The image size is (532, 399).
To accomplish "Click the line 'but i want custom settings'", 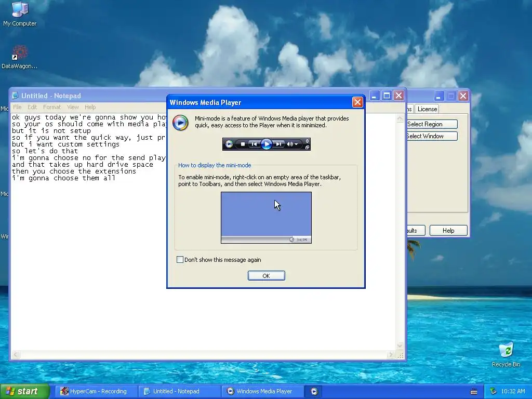I will coord(66,144).
